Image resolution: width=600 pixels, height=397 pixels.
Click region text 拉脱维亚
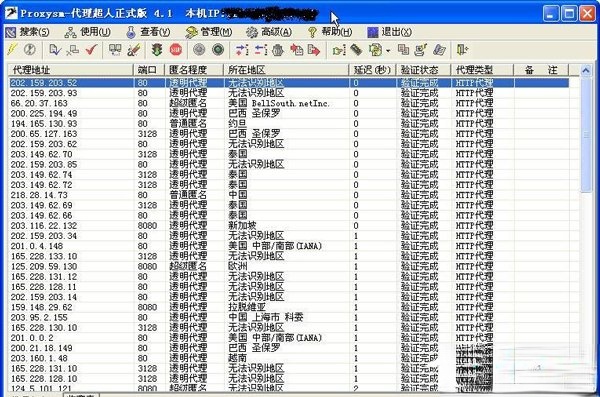(247, 307)
